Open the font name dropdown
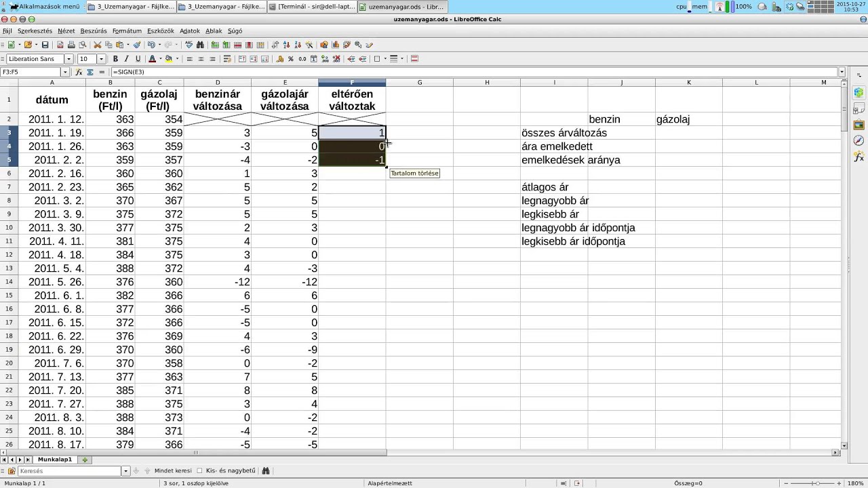 pyautogui.click(x=68, y=59)
